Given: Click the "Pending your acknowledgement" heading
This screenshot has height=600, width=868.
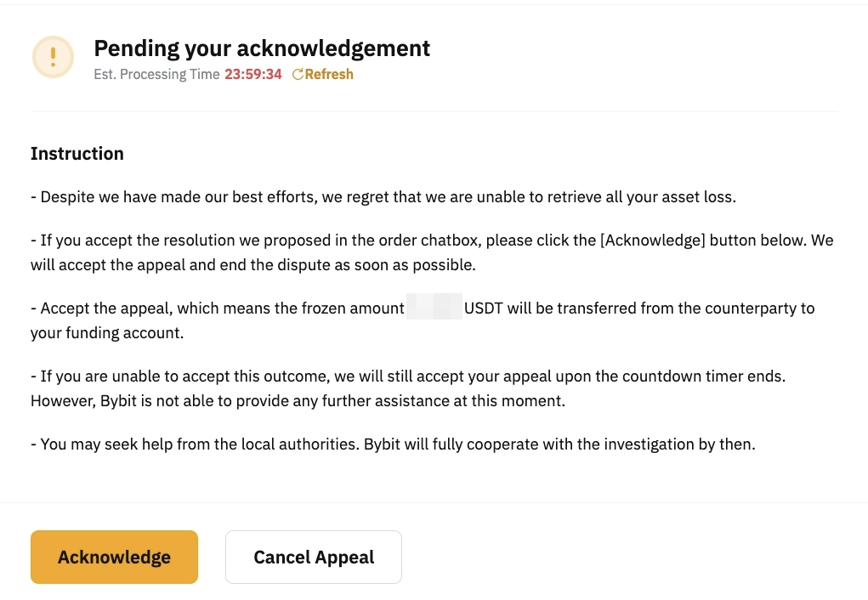Looking at the screenshot, I should tap(262, 48).
